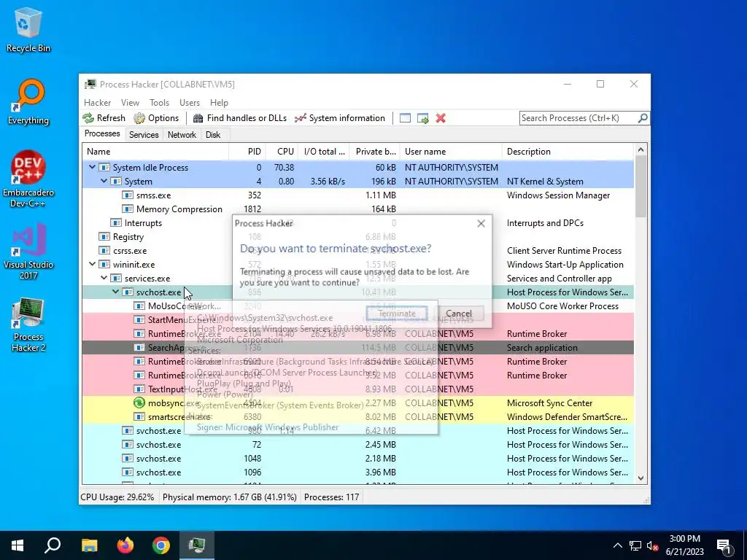Click the scroll down arrow of process list
Screen dimensions: 747x560
pos(640,478)
